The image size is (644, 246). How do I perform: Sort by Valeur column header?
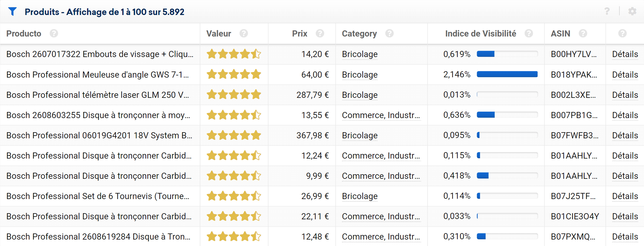tap(219, 33)
